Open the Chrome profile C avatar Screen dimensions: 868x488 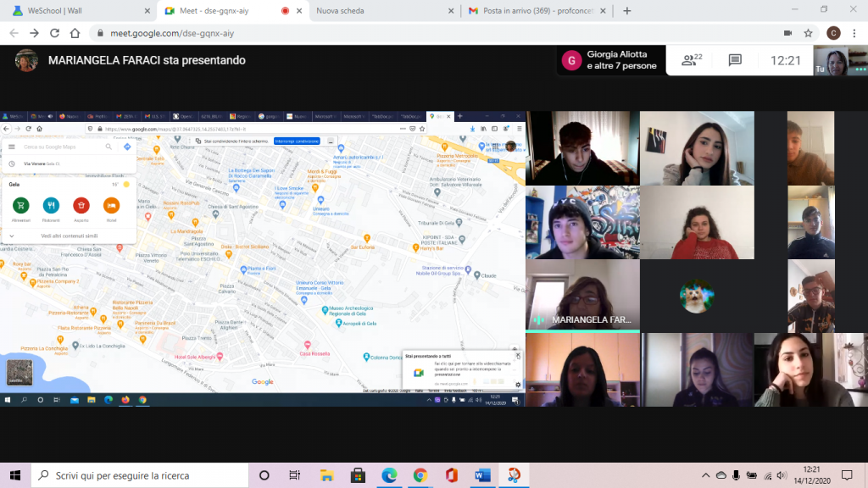pos(833,33)
